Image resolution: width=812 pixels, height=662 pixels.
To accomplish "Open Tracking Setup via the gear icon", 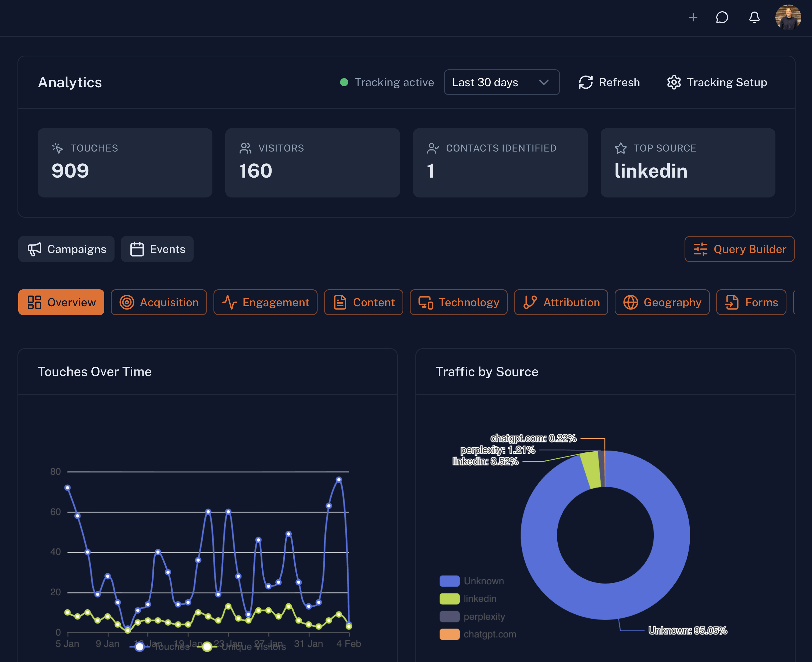I will pos(674,82).
